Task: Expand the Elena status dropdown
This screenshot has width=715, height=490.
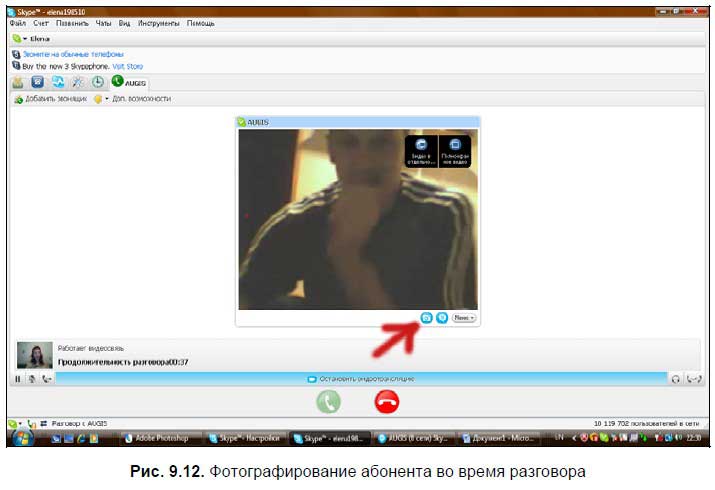Action: [17, 38]
